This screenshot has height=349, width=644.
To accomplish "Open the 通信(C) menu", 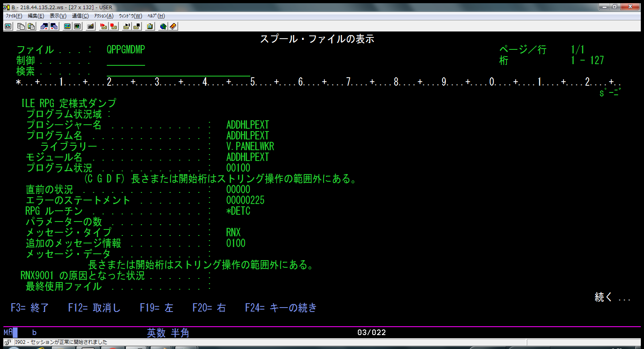I will 80,16.
